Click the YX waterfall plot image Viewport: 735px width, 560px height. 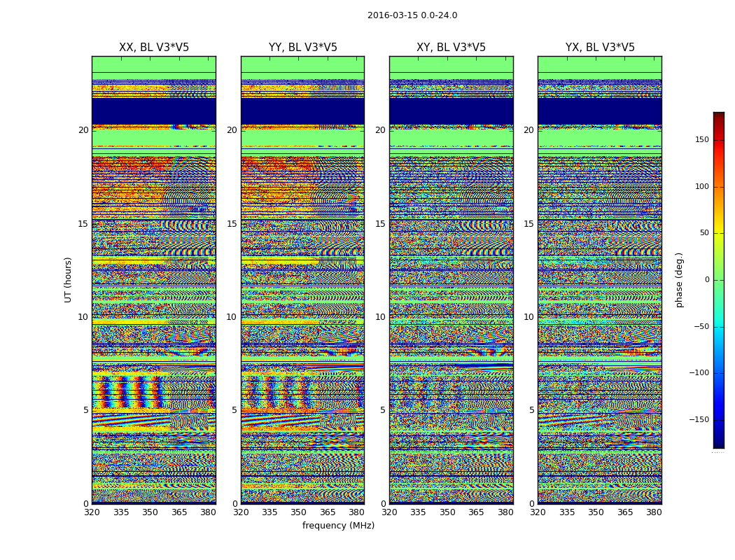[x=600, y=280]
